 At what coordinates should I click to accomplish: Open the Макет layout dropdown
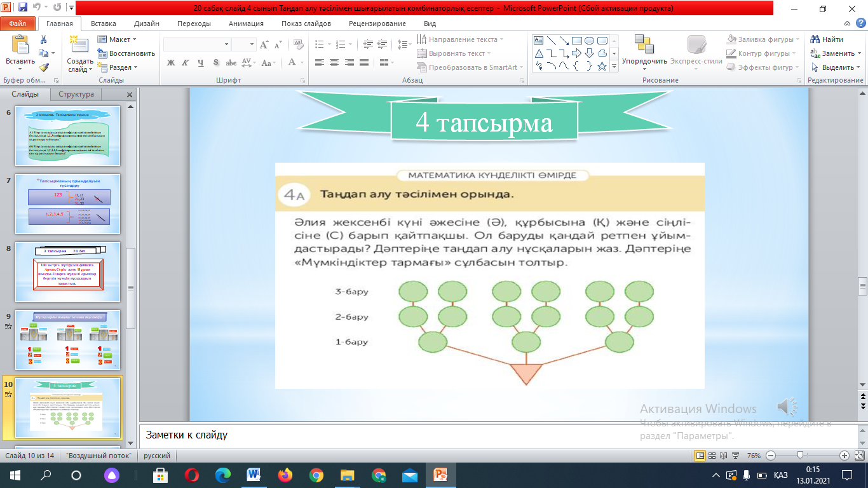[118, 39]
